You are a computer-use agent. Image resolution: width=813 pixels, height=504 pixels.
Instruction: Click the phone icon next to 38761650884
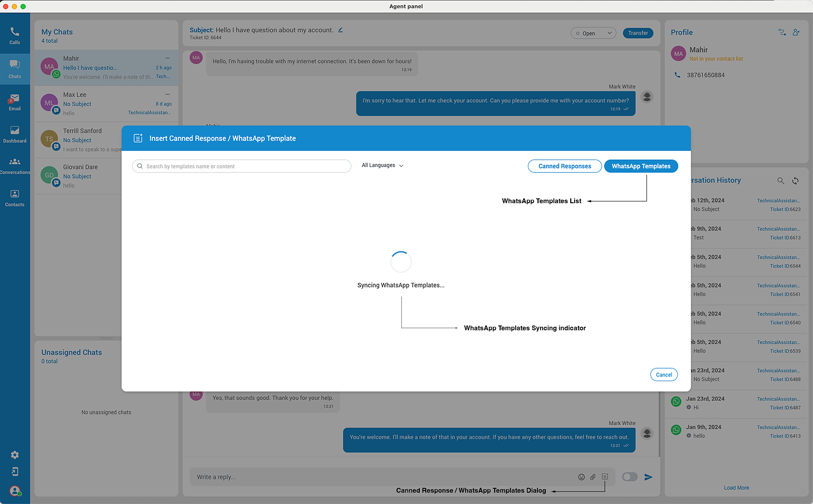click(x=677, y=75)
